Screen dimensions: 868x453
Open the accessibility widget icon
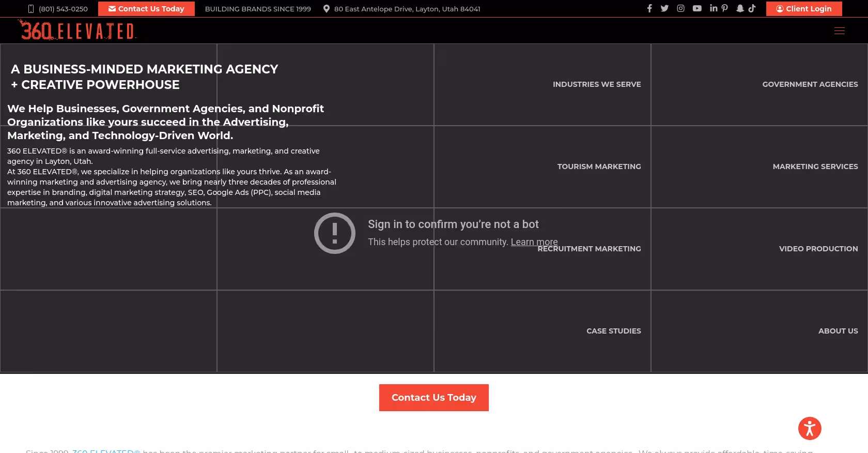tap(810, 428)
